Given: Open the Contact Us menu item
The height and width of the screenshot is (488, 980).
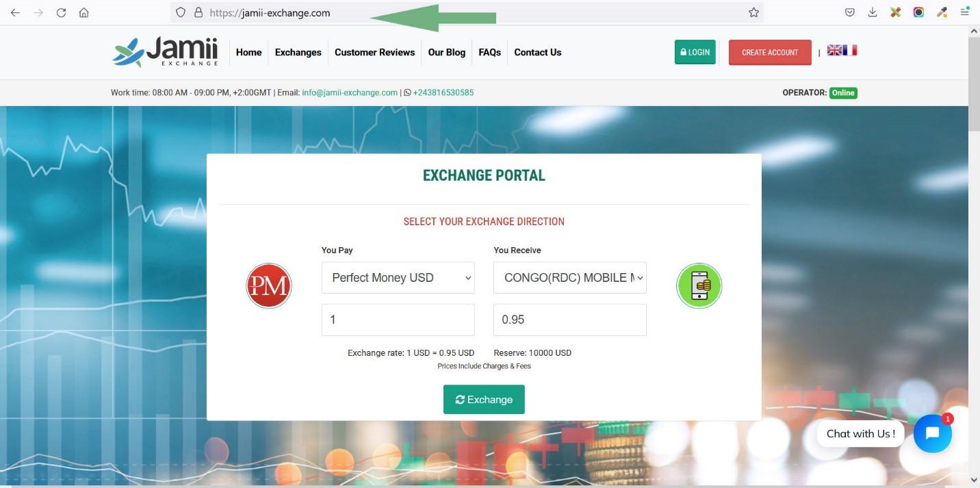Looking at the screenshot, I should pos(538,52).
